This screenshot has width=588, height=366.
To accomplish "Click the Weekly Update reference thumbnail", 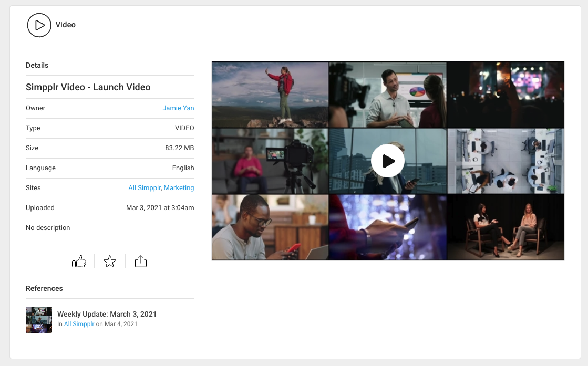I will [39, 320].
